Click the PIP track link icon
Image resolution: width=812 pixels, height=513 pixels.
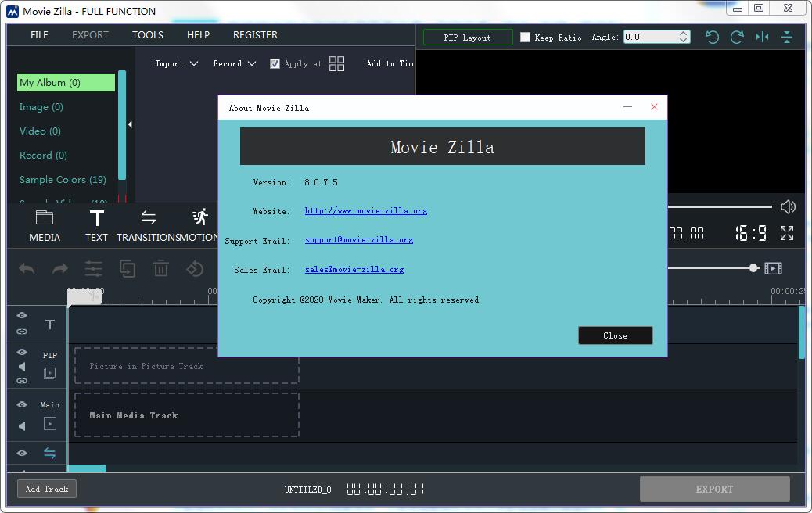(x=22, y=381)
